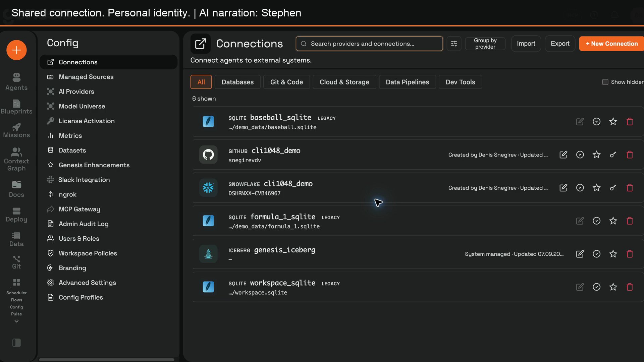Click the Import button
644x362 pixels.
tap(526, 44)
